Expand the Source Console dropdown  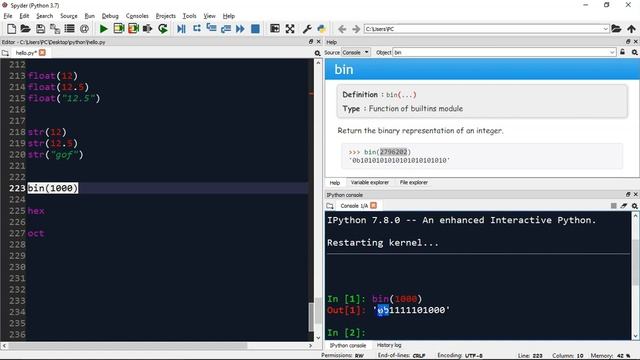click(356, 53)
